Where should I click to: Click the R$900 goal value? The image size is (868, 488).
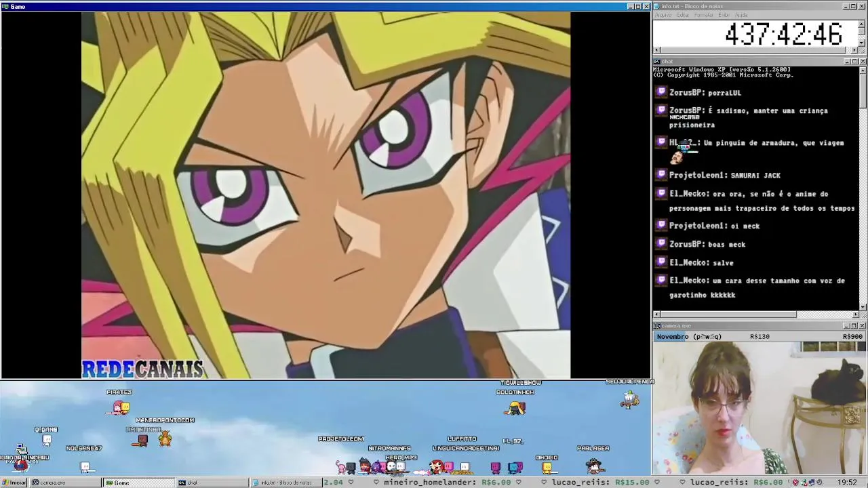852,337
